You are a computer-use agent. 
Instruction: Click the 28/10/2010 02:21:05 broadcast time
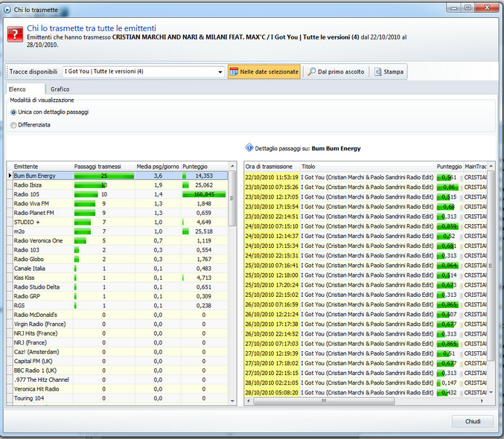tap(272, 382)
